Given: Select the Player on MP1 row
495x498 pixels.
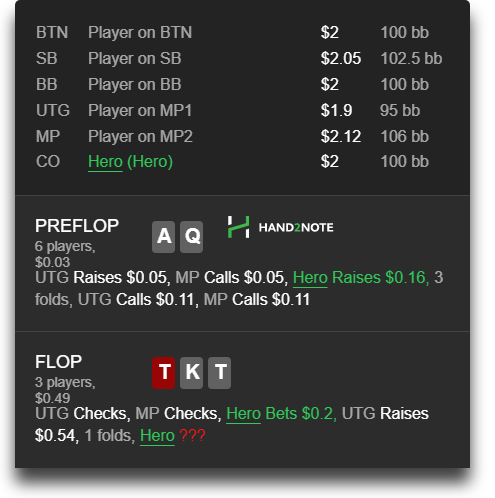Looking at the screenshot, I should (242, 110).
